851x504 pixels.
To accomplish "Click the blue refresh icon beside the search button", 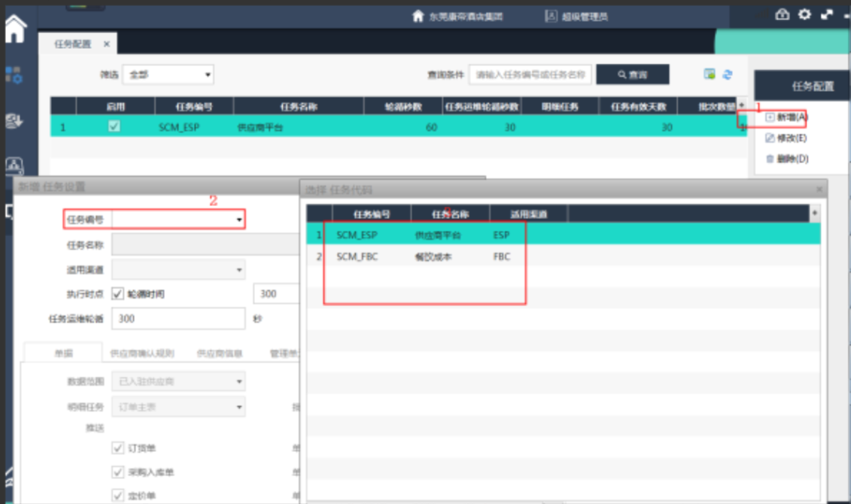I will pyautogui.click(x=728, y=74).
